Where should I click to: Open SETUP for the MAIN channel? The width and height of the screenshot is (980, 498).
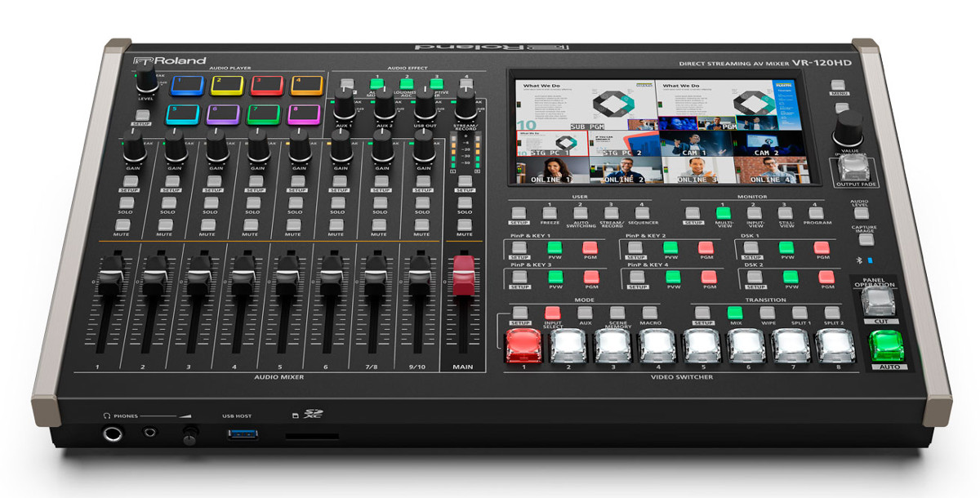[464, 181]
